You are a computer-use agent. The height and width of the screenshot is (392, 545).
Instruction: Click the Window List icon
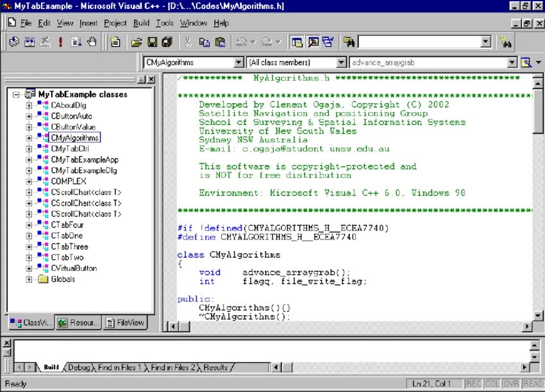click(x=328, y=42)
